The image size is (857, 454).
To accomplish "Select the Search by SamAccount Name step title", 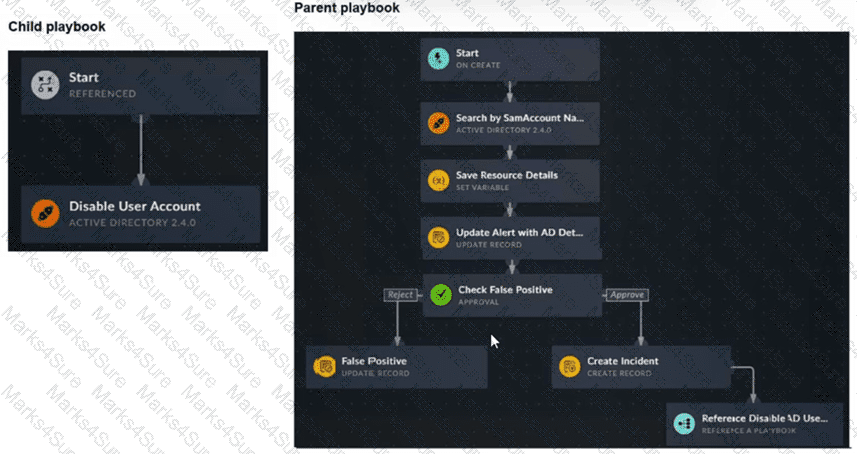I will point(520,117).
